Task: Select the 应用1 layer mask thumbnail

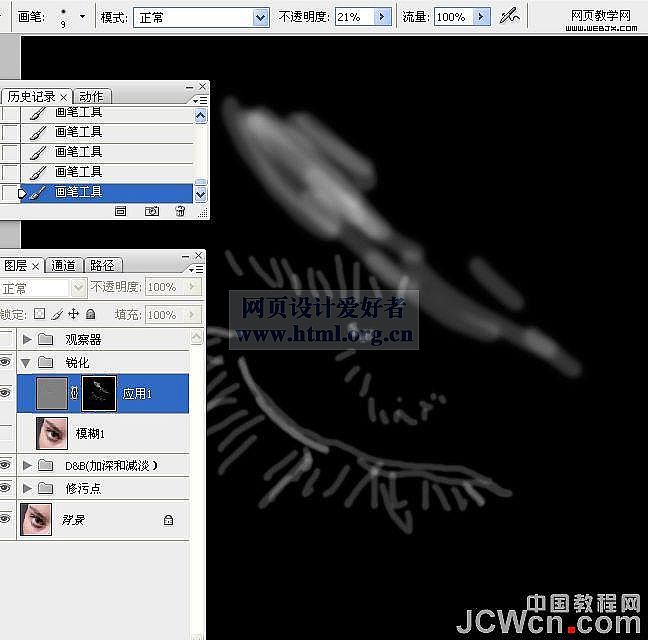Action: [99, 393]
